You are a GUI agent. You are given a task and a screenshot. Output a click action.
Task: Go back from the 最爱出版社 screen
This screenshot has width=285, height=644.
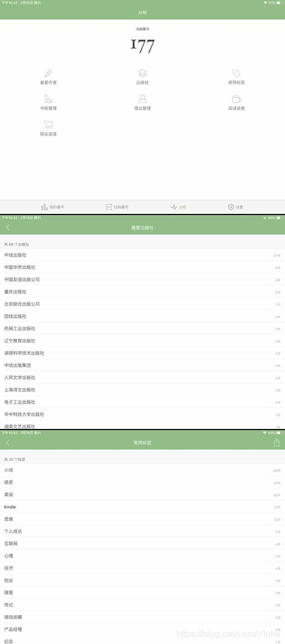[8, 227]
